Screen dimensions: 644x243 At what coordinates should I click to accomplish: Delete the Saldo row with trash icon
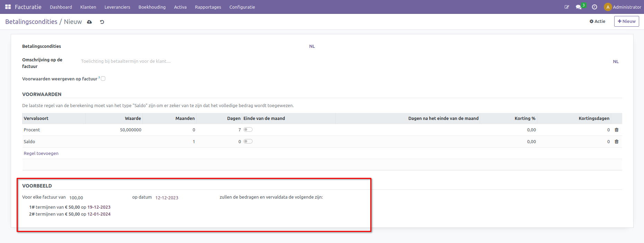pyautogui.click(x=616, y=142)
